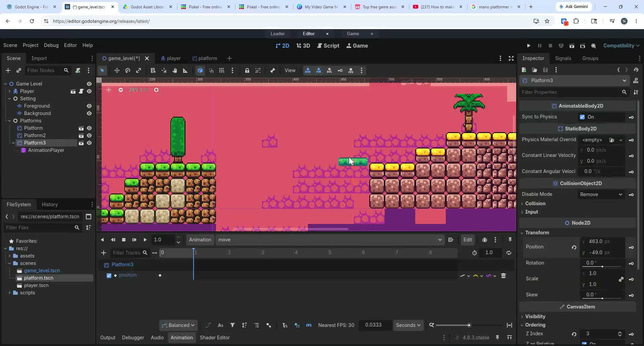
Task: Open the Project menu
Action: click(x=31, y=45)
